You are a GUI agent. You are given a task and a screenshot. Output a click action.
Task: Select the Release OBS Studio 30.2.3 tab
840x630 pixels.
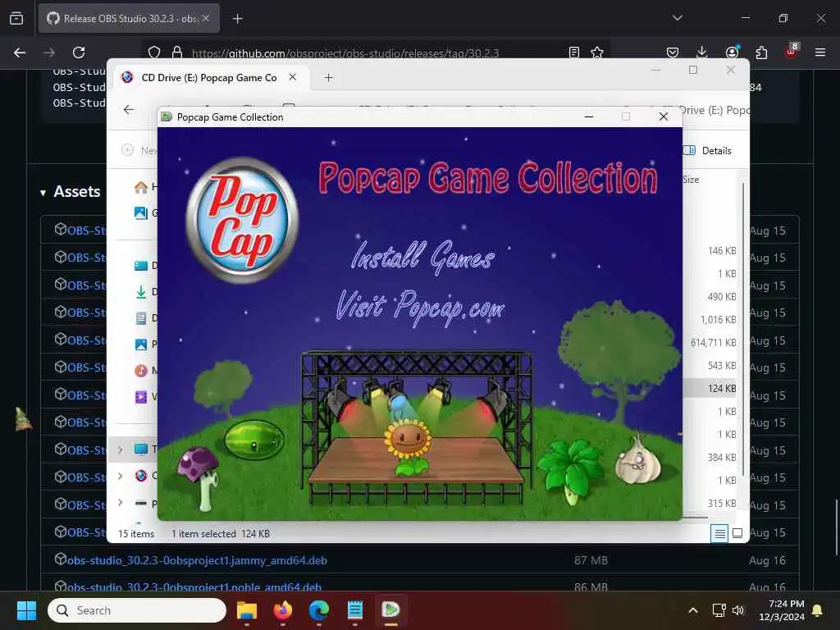tap(129, 18)
